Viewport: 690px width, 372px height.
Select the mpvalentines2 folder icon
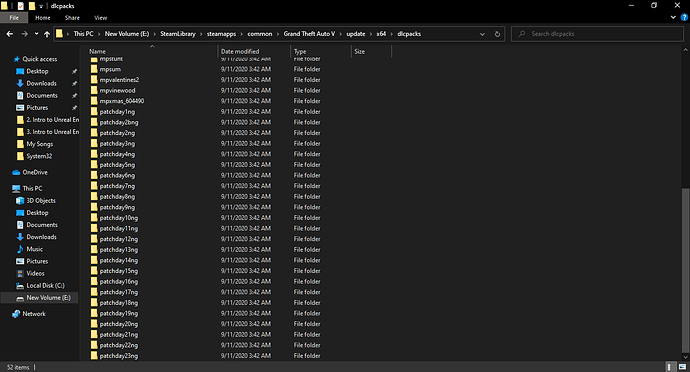point(94,80)
